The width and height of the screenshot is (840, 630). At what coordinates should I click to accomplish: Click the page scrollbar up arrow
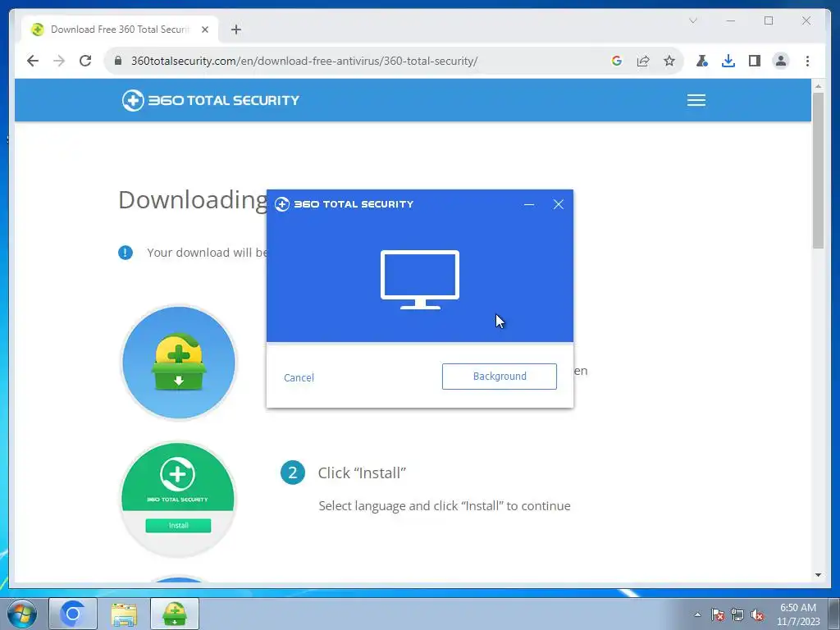point(818,86)
